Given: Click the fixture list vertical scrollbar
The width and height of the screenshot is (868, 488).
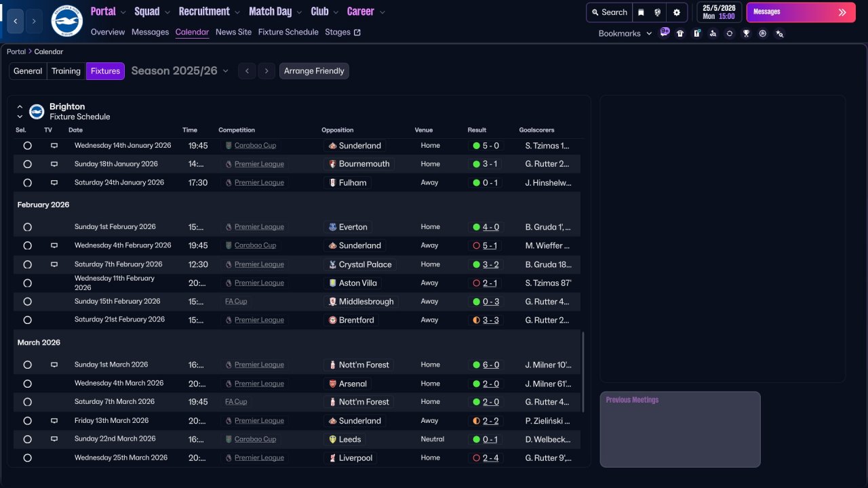Looking at the screenshot, I should (x=583, y=371).
